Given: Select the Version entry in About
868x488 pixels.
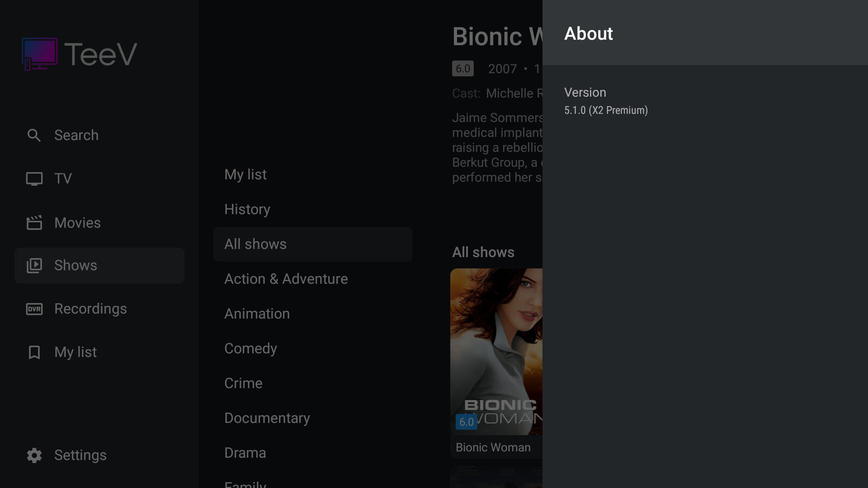Looking at the screenshot, I should [606, 101].
